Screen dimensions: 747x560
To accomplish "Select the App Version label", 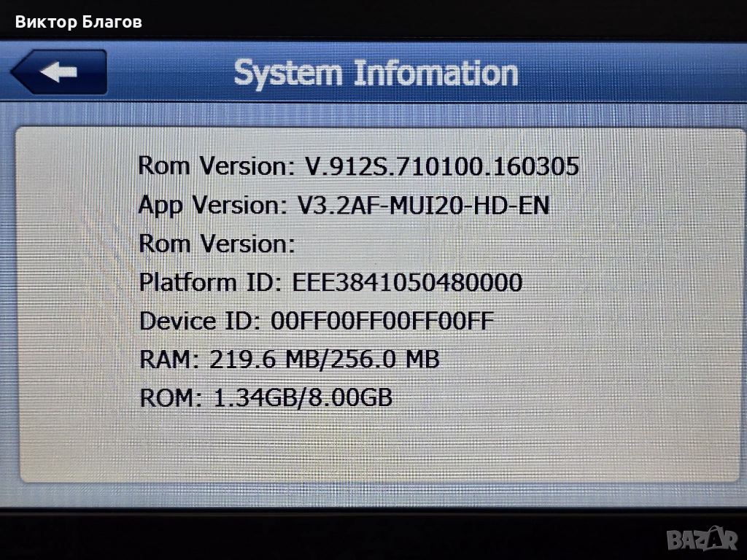I will click(x=213, y=206).
